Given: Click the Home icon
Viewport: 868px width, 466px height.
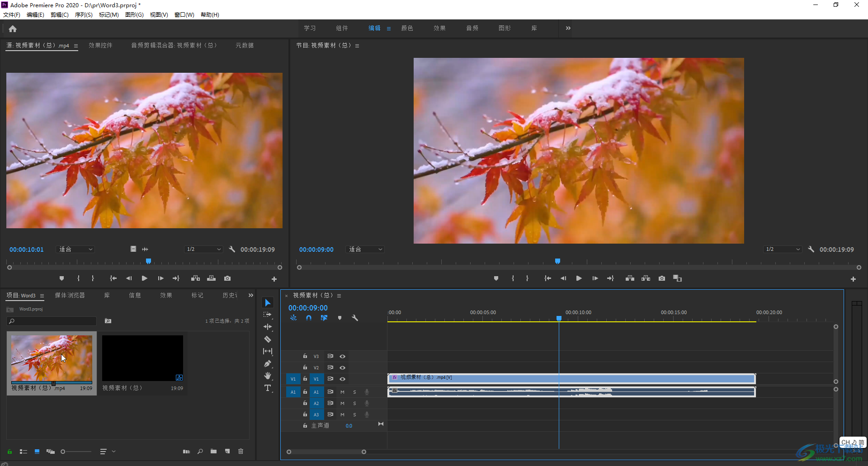Looking at the screenshot, I should pyautogui.click(x=13, y=29).
